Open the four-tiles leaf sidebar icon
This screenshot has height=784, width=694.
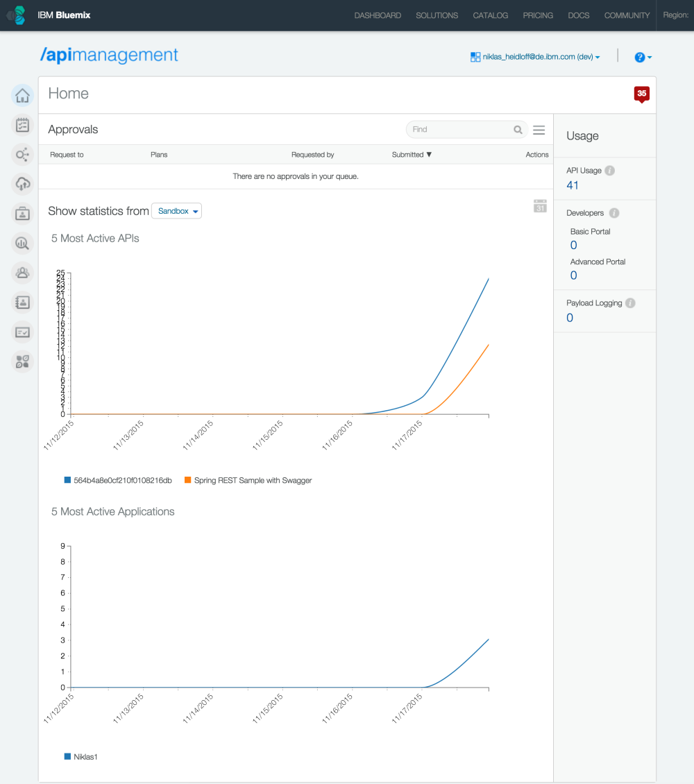coord(22,361)
